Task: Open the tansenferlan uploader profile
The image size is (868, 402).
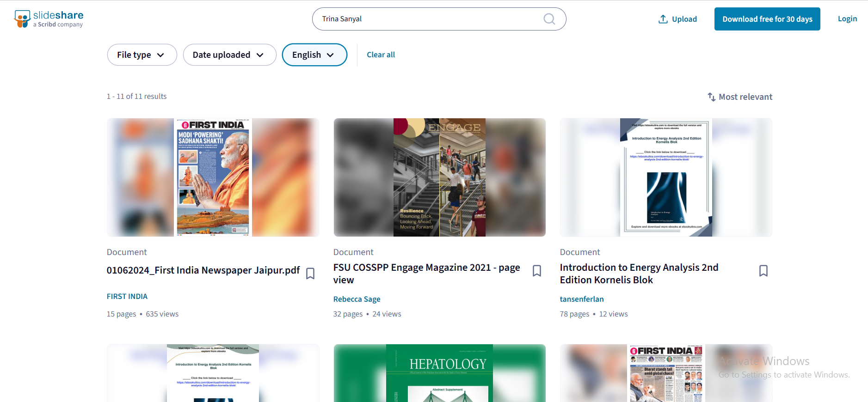Action: coord(581,299)
